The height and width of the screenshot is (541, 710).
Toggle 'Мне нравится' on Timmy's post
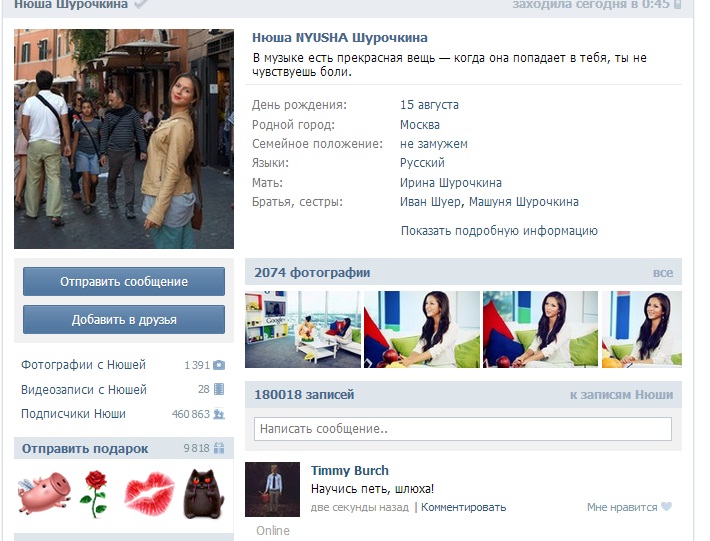621,507
